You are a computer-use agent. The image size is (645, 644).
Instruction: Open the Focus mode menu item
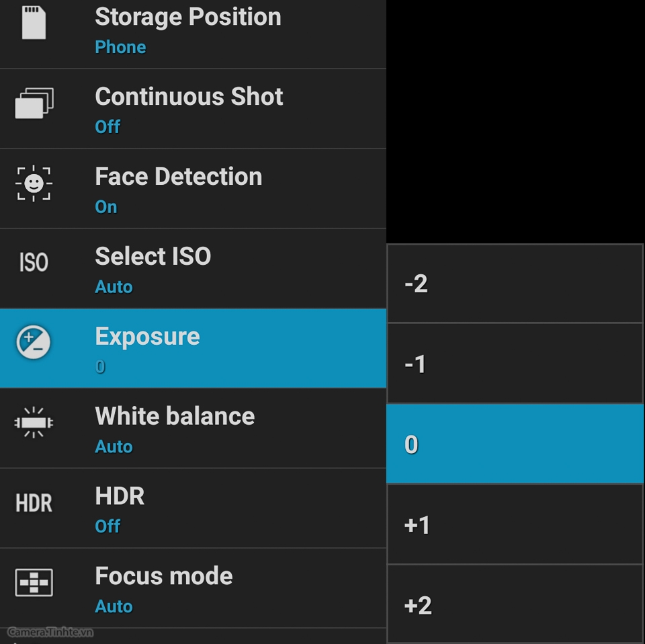click(x=193, y=588)
